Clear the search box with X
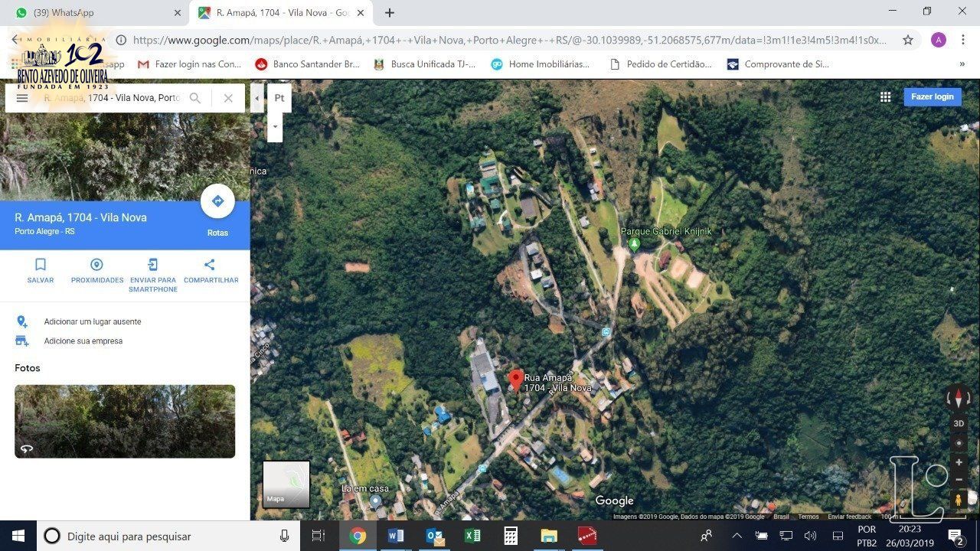This screenshot has height=551, width=980. coord(228,98)
